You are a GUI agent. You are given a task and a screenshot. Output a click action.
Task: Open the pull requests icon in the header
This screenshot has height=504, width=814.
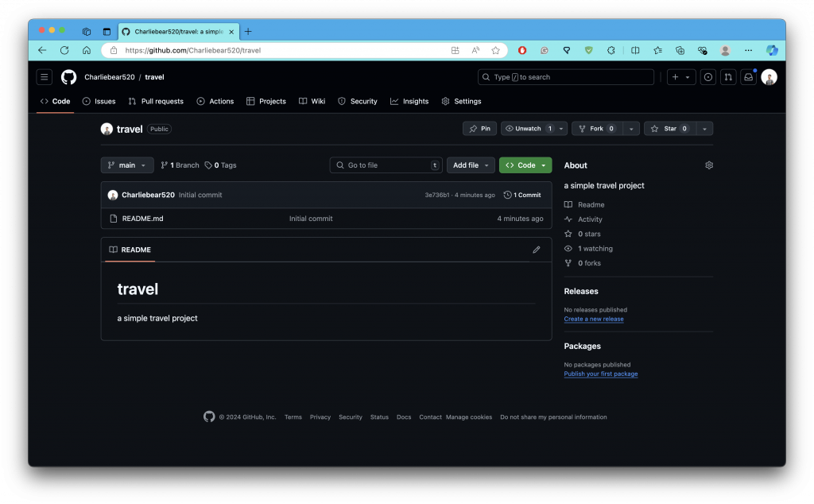tap(728, 77)
